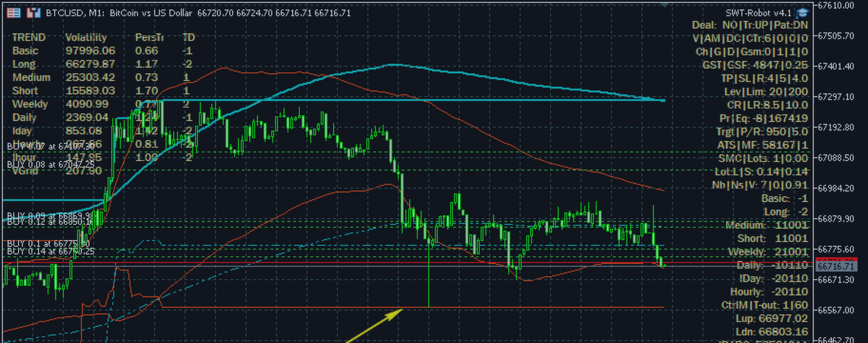The width and height of the screenshot is (868, 343).
Task: Click the 'Ldn: 66803.16' line
Action: click(x=772, y=332)
